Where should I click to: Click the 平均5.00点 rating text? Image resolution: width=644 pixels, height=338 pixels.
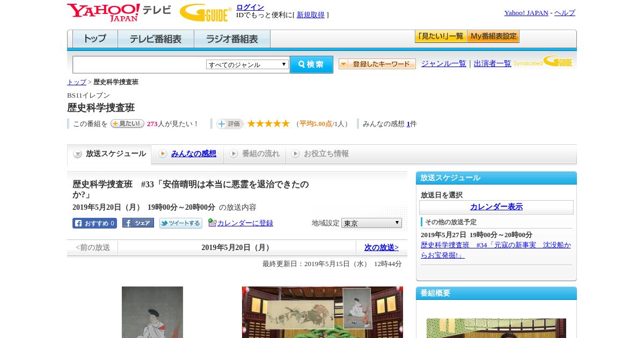pos(316,124)
